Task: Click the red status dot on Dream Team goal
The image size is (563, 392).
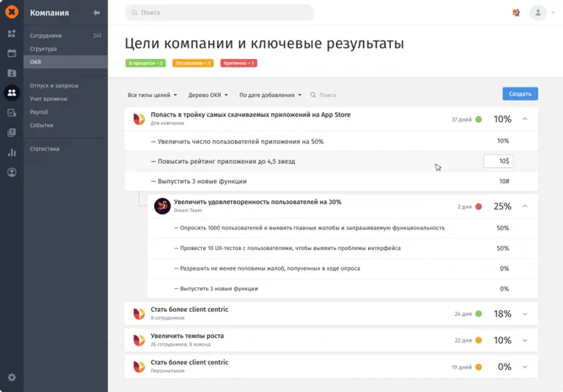Action: tap(478, 206)
